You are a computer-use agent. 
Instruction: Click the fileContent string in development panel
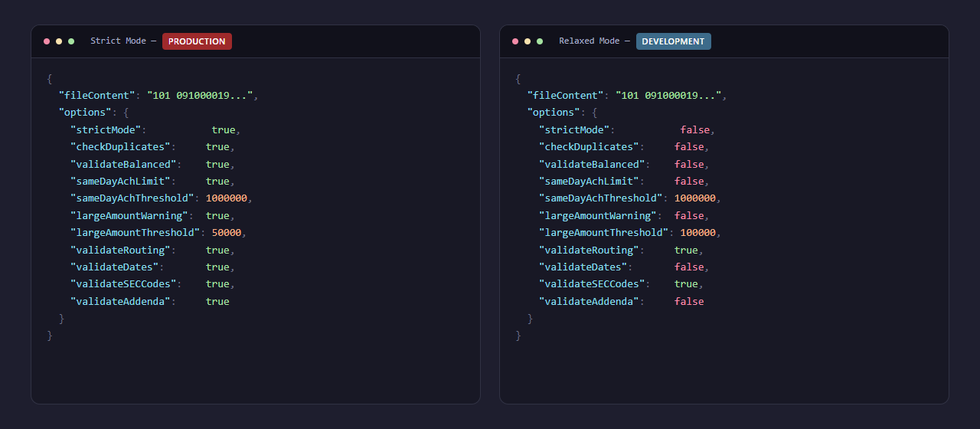click(671, 96)
